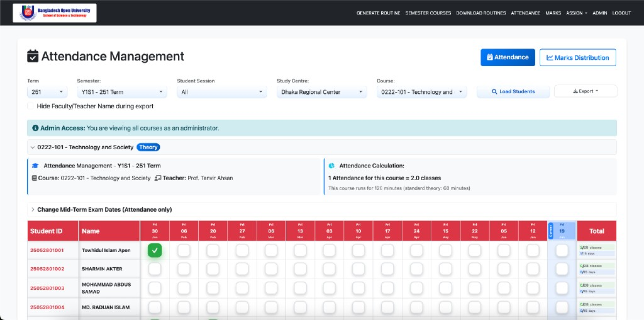Mark MD. RADUAN ISLAM present on 20 Feb
This screenshot has height=320, width=644.
[x=213, y=307]
